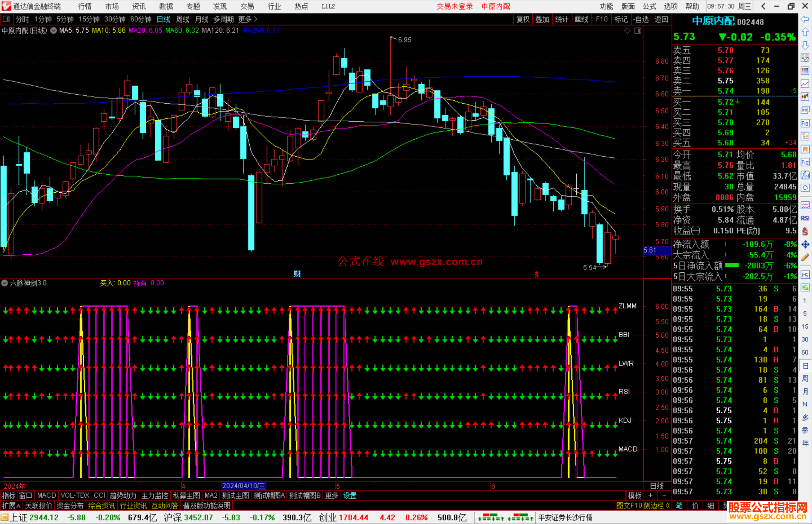The image size is (812, 524).
Task: Select the pencil drawing tool icon
Action: (805, 258)
